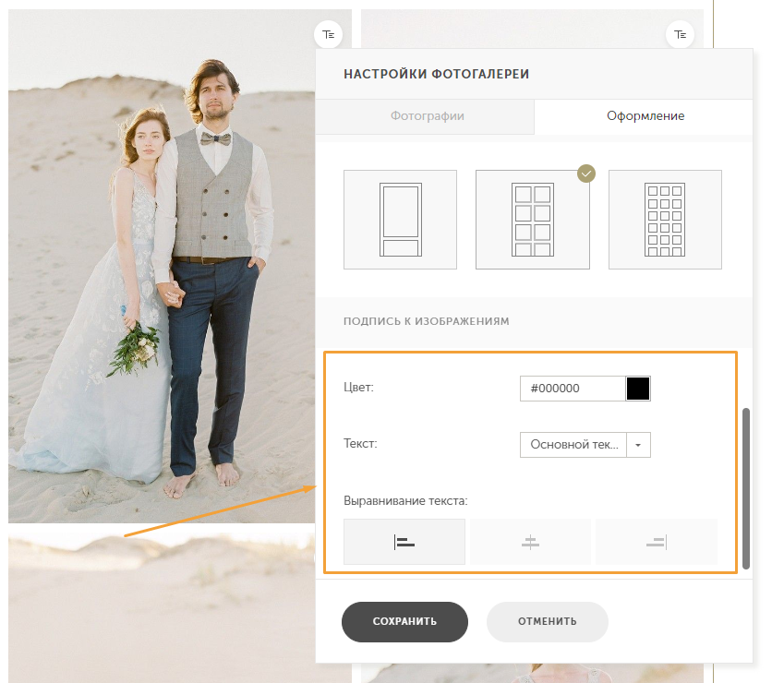Switch to the Фотографии tab
Image resolution: width=784 pixels, height=683 pixels.
[x=427, y=116]
